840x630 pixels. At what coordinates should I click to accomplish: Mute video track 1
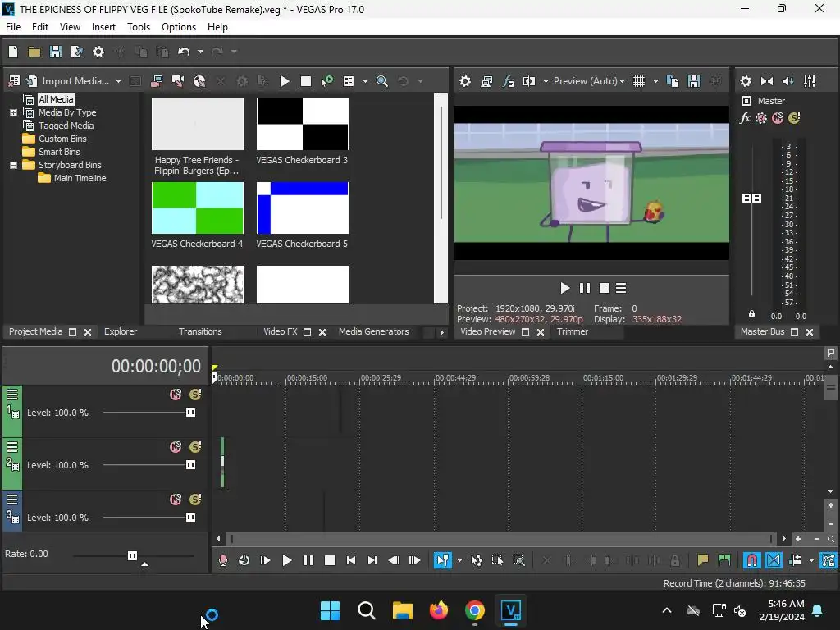click(176, 395)
